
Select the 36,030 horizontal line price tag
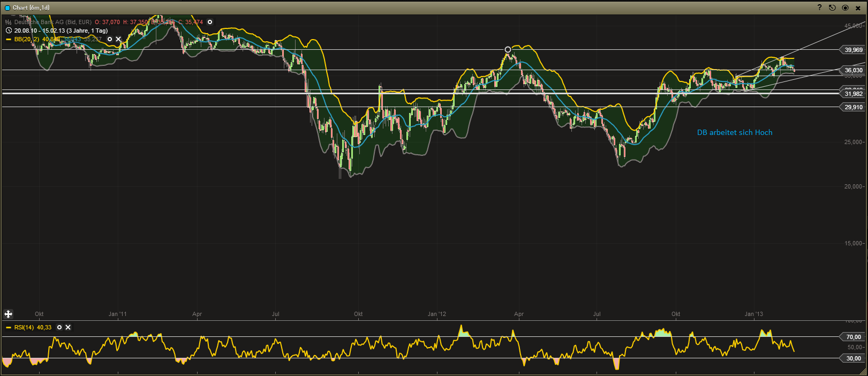click(853, 70)
